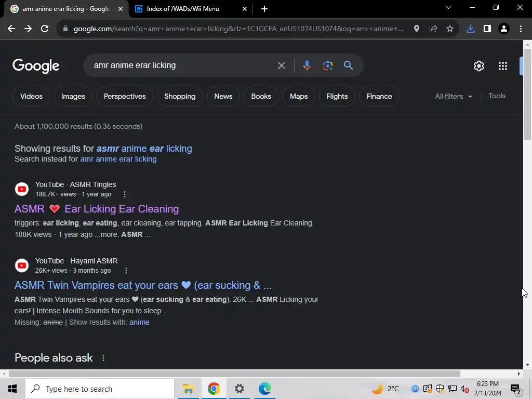532x399 pixels.
Task: Open ASMR Twin Vampires eat your ears result
Action: coord(143,285)
